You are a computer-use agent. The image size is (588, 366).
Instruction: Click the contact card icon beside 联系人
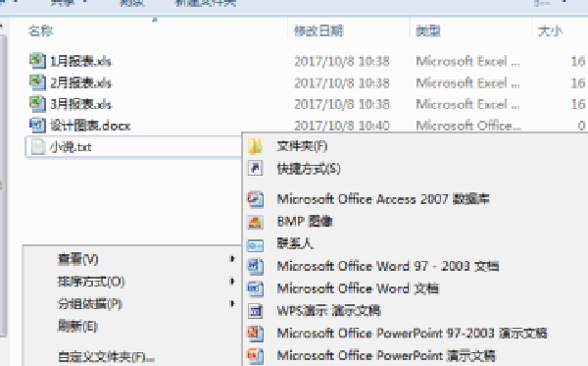(x=255, y=245)
